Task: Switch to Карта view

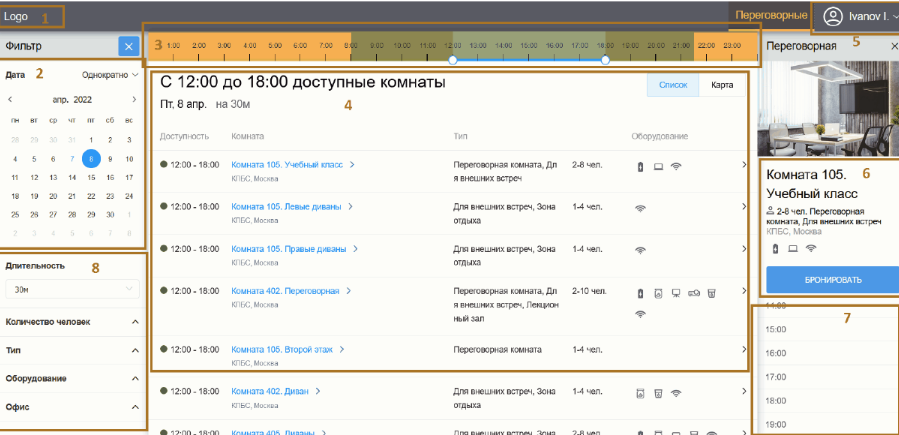Action: click(x=722, y=85)
